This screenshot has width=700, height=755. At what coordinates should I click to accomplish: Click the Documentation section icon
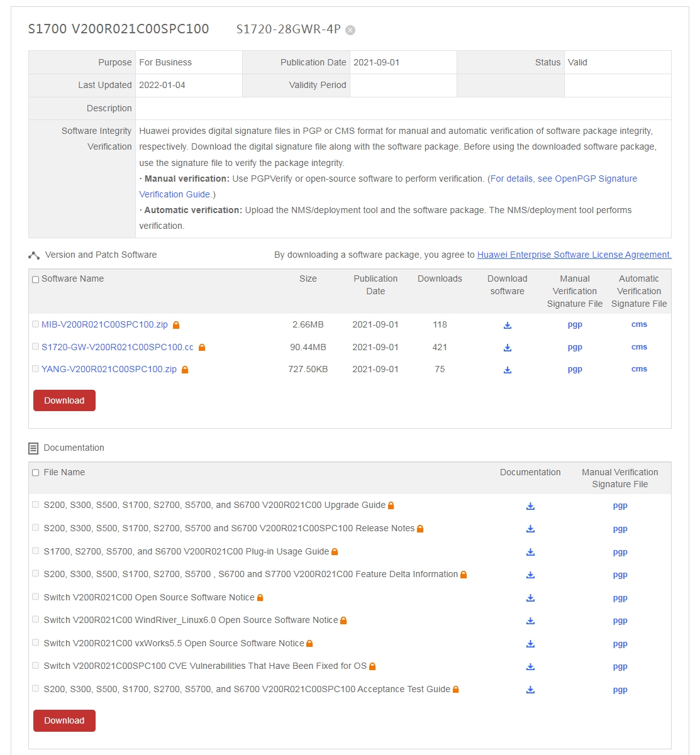(x=33, y=448)
